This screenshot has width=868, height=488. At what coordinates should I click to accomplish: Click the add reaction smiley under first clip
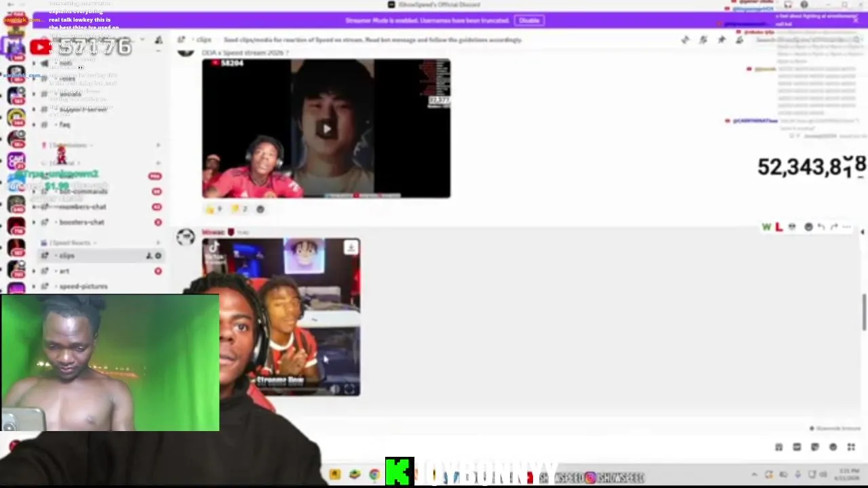[260, 209]
